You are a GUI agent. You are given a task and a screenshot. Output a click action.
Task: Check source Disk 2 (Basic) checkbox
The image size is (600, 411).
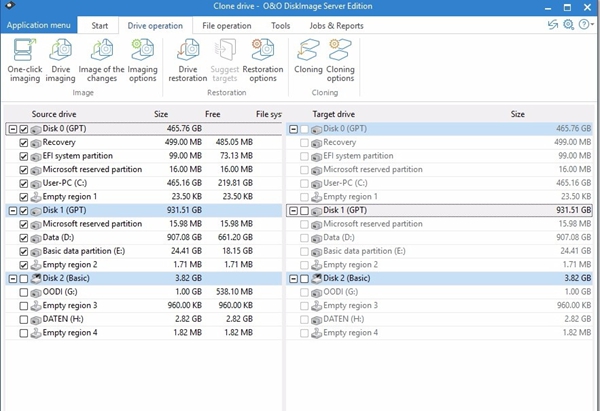click(24, 279)
